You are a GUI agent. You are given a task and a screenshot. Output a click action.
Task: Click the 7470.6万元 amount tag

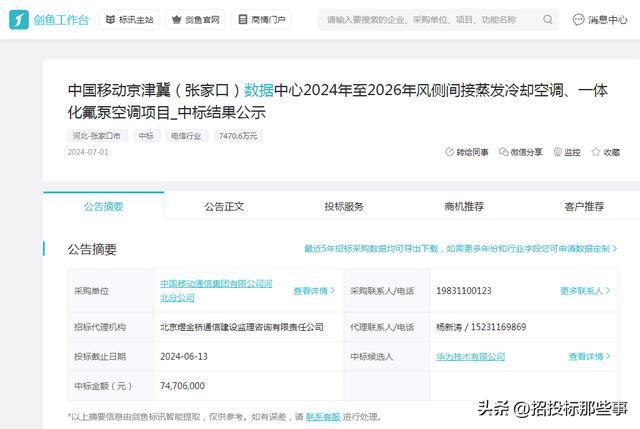(238, 136)
